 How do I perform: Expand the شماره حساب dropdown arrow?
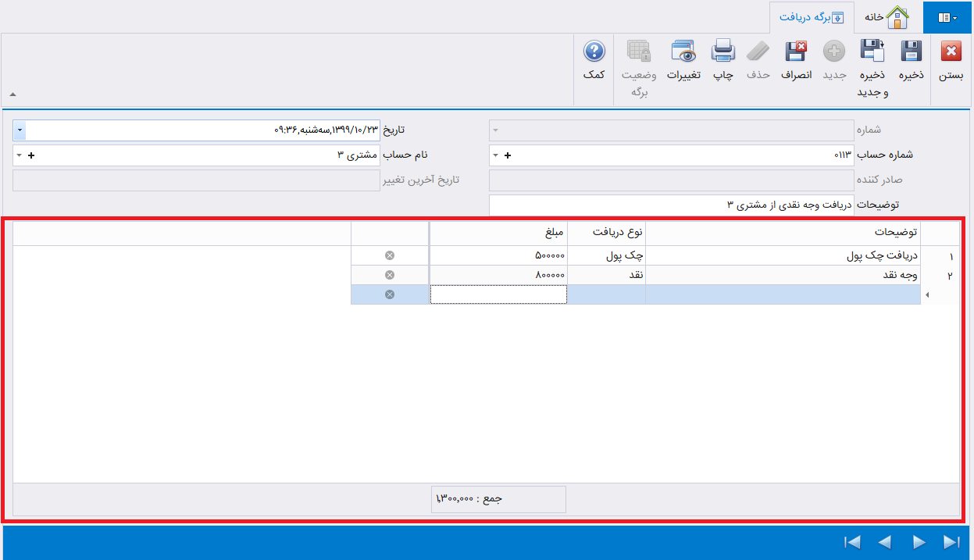tap(494, 155)
